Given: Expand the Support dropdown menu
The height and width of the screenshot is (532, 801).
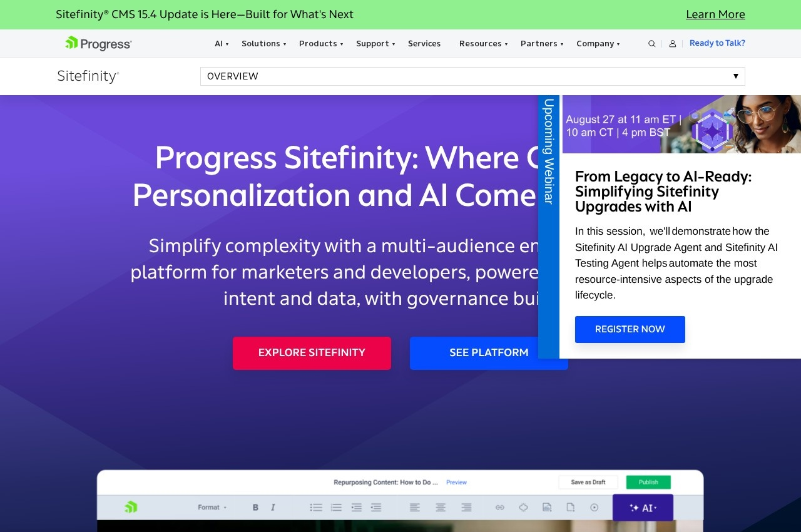Looking at the screenshot, I should [375, 44].
